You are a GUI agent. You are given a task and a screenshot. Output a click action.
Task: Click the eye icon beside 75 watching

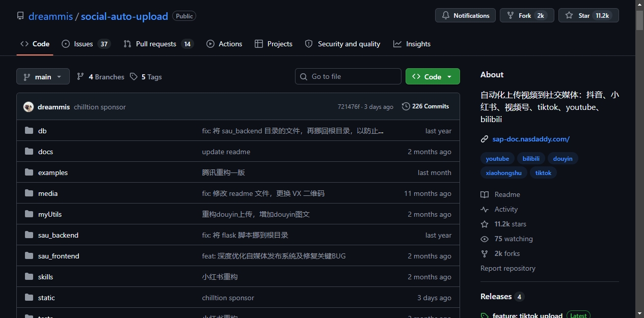click(x=485, y=239)
